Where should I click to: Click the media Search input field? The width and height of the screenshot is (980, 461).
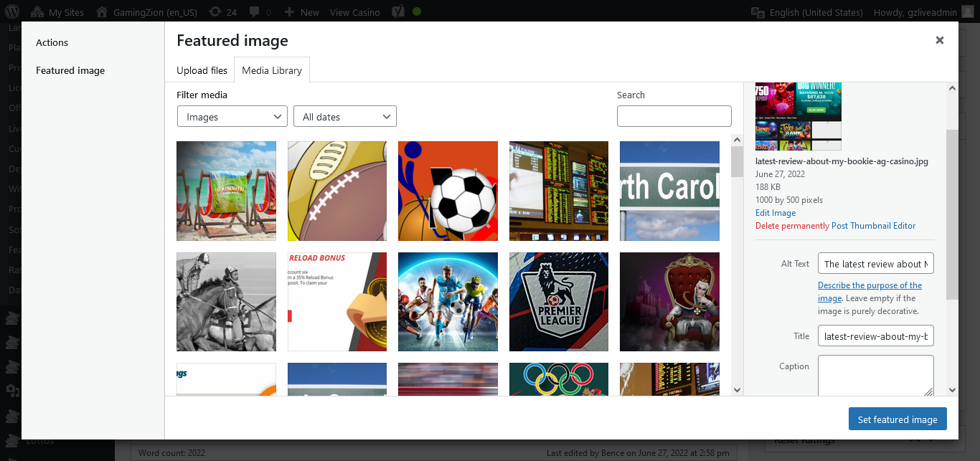click(674, 116)
